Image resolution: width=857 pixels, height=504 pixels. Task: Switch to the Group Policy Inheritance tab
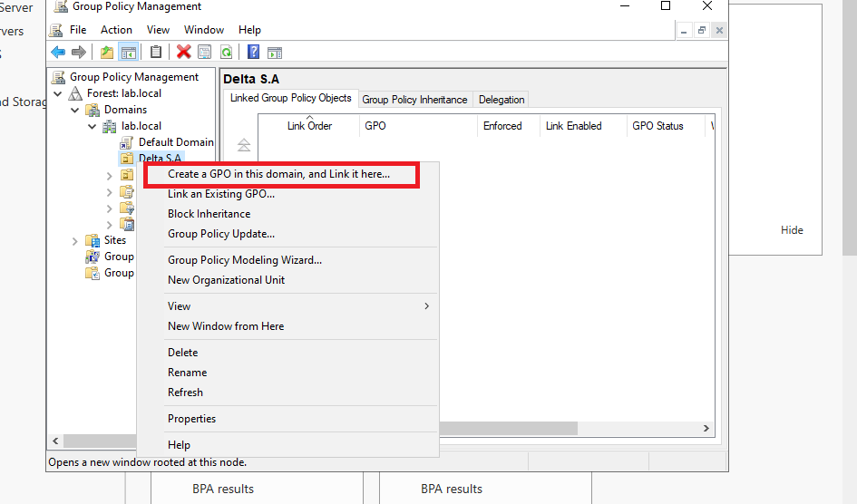point(414,100)
